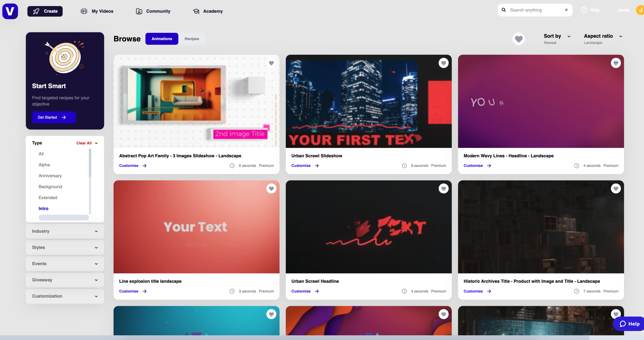
Task: Click the Get Started button
Action: click(54, 117)
